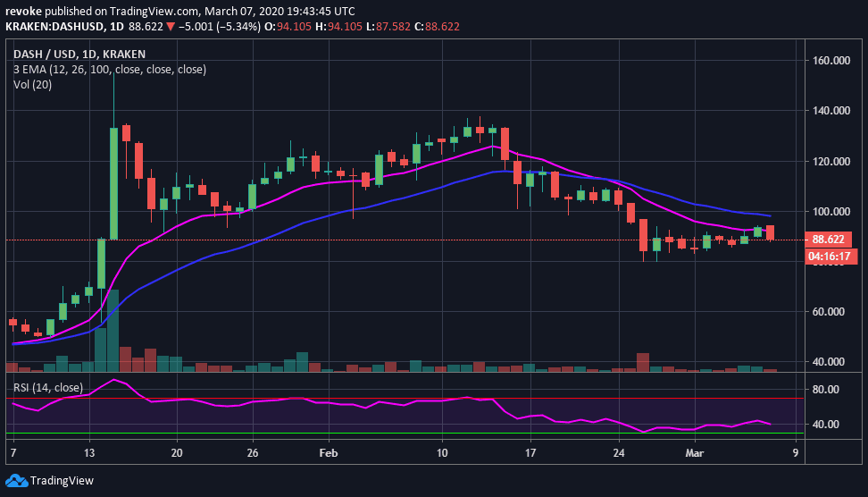Open the 3 EMA indicator legend
This screenshot has height=497, width=868.
coord(109,69)
